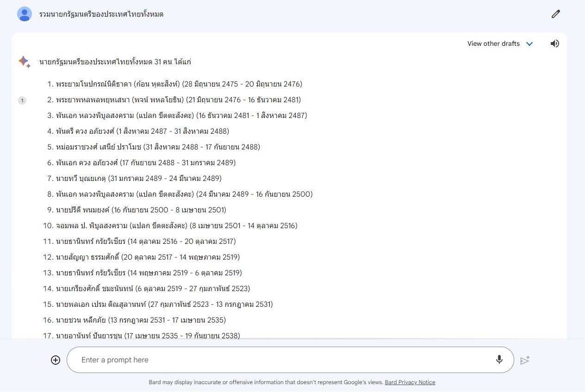This screenshot has width=585, height=392.
Task: Click list item 16 นายชวน หลีกภัย
Action: (x=141, y=320)
